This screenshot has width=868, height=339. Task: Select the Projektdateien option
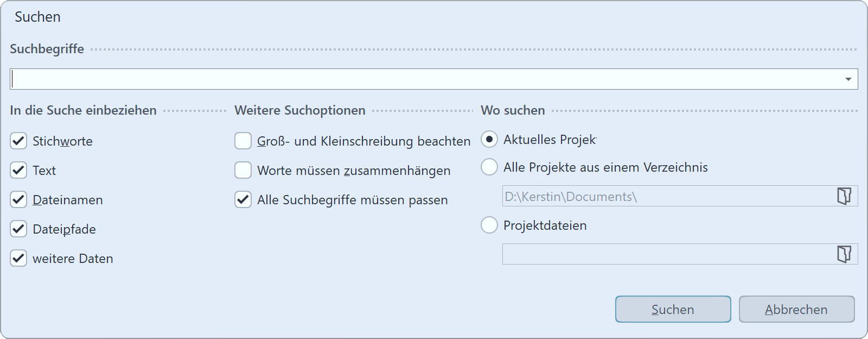[489, 225]
